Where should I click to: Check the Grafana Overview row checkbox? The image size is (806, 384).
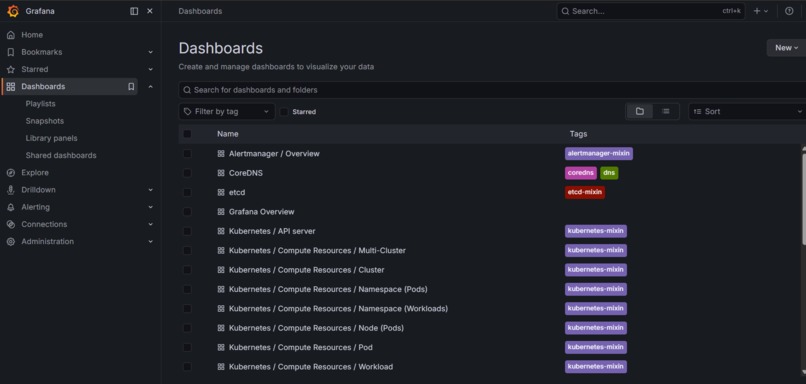point(187,212)
